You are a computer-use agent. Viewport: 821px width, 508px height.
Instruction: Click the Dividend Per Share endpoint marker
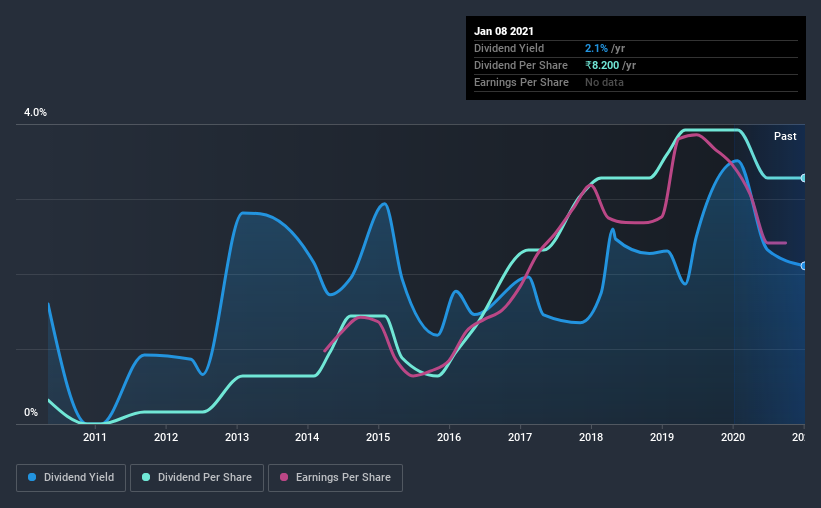803,178
